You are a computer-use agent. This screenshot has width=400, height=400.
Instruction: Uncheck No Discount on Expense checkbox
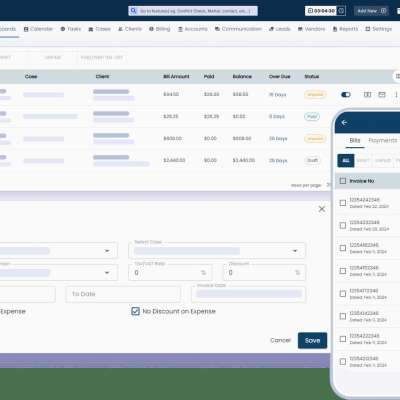[x=135, y=311]
